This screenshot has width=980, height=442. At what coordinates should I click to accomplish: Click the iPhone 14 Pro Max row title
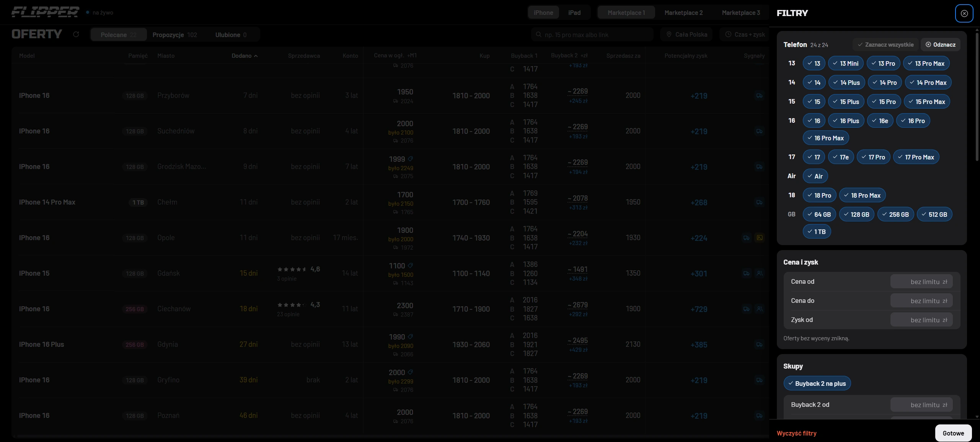pos(47,202)
